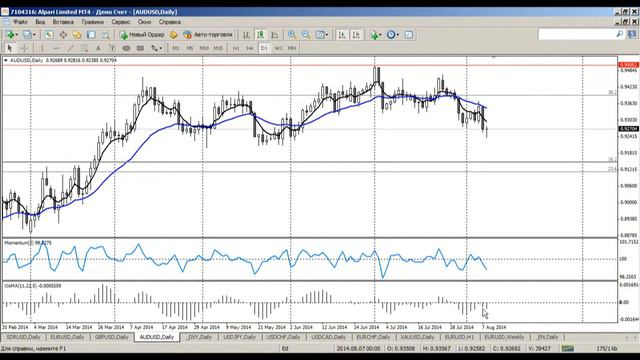640x360 pixels.
Task: Select the trendline tool
Action: pos(70,48)
